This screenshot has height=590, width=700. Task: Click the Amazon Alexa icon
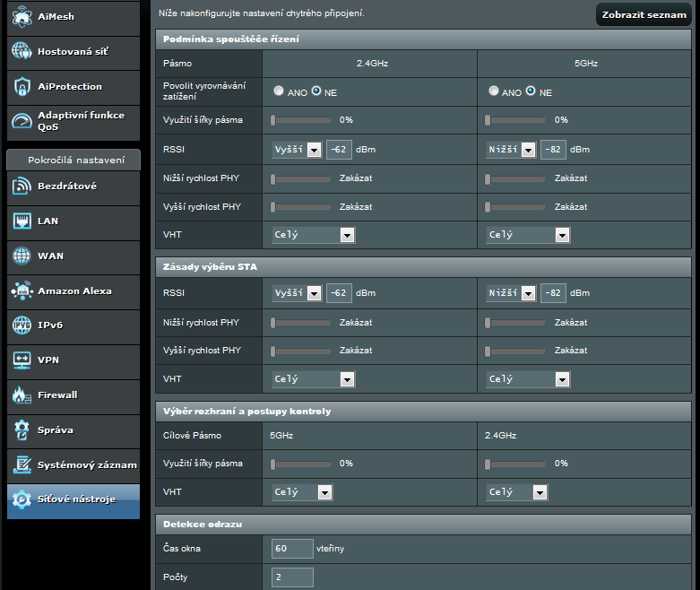[22, 291]
